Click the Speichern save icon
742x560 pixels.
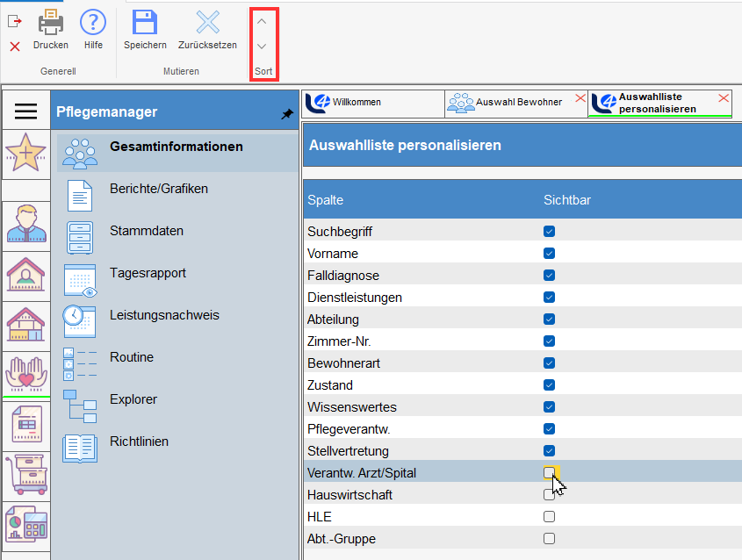pyautogui.click(x=145, y=22)
